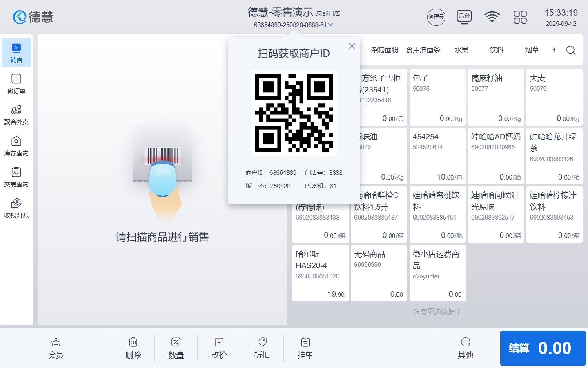Viewport: 588px width, 368px height.
Task: Click the 删除 delete trash icon
Action: [x=133, y=342]
